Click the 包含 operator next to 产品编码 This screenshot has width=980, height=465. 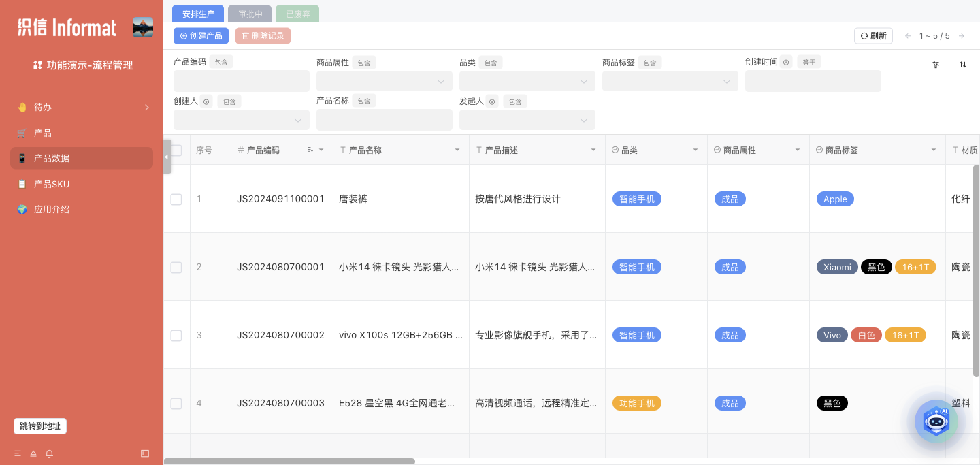[221, 62]
